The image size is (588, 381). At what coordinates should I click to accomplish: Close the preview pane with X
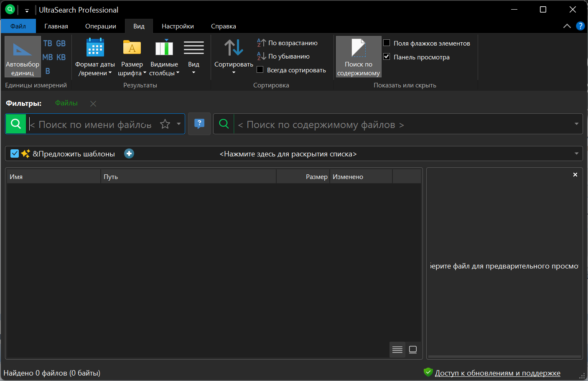click(575, 174)
